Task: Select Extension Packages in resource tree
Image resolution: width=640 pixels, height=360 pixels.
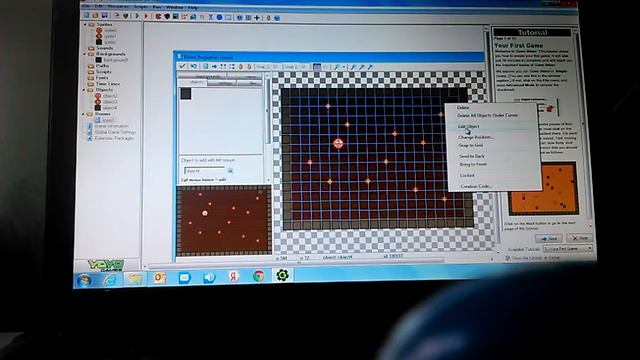Action: click(114, 138)
